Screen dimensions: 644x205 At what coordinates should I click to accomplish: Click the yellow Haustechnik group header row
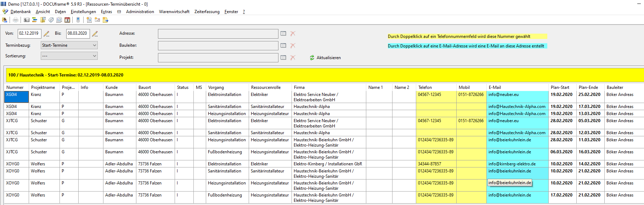coord(325,75)
